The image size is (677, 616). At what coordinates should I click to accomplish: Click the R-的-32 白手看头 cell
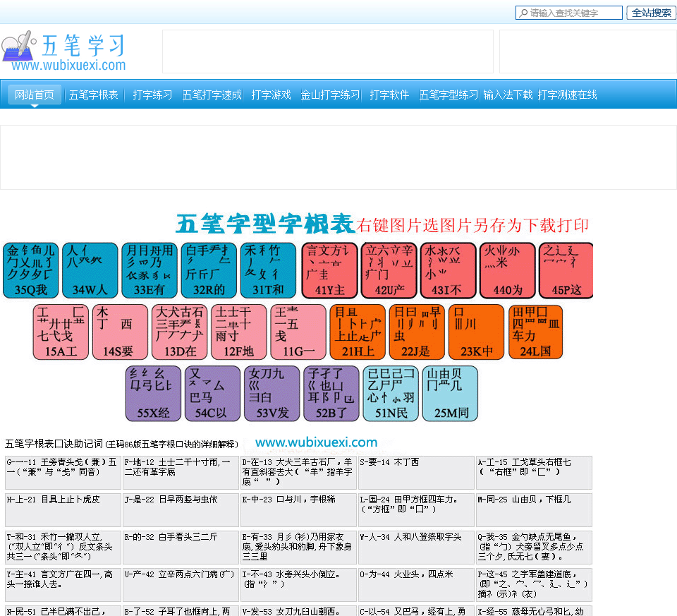pyautogui.click(x=181, y=548)
